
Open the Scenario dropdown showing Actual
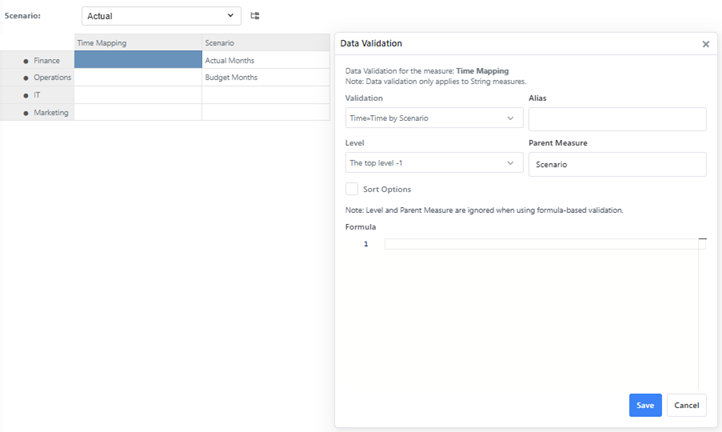[x=161, y=16]
